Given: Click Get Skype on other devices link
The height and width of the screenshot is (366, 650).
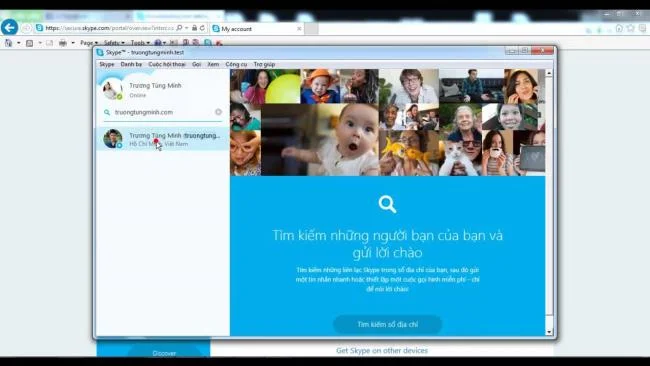Looking at the screenshot, I should pyautogui.click(x=382, y=351).
